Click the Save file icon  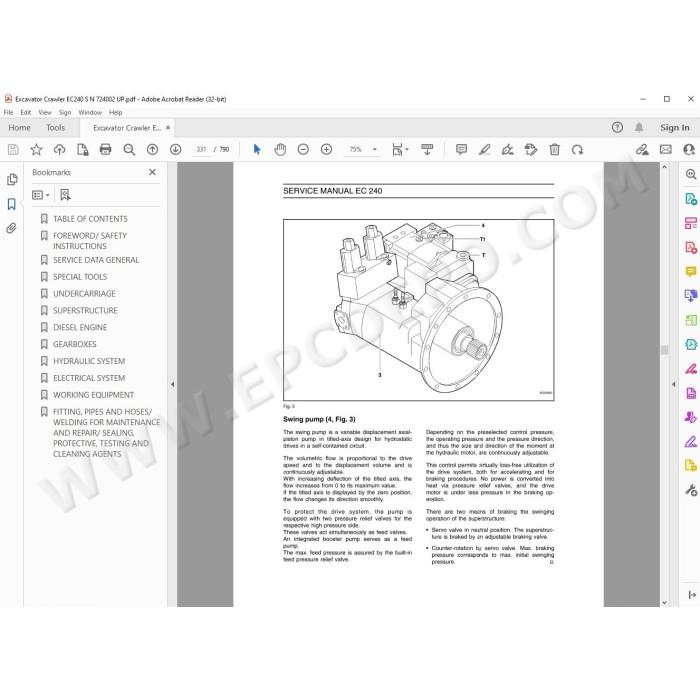13,150
